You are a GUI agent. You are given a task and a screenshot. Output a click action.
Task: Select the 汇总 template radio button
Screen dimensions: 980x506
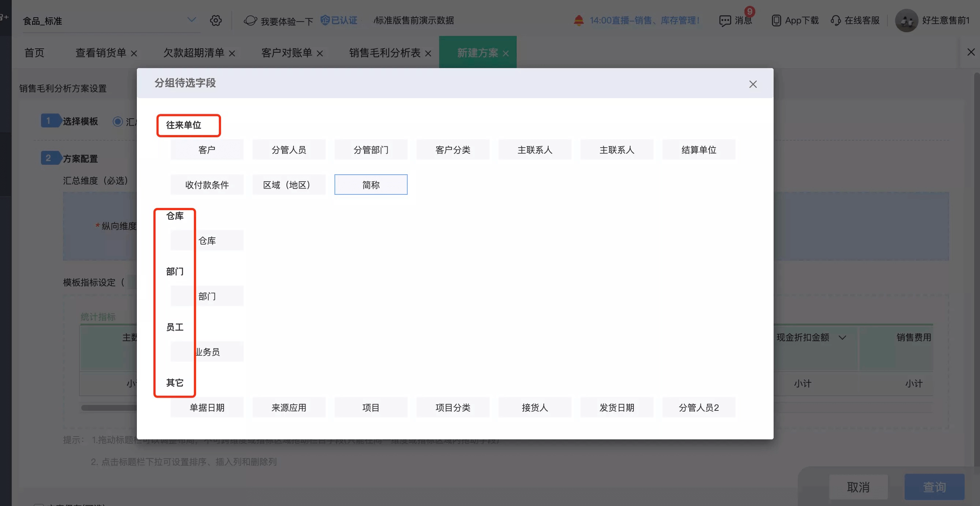(x=117, y=122)
